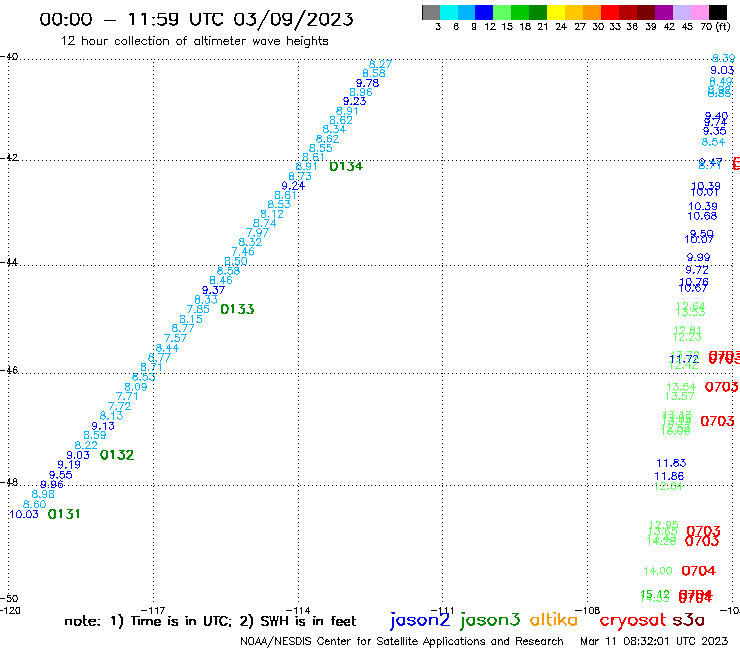This screenshot has width=740, height=650.
Task: Click the timestamp 'Mar 11 08:32:01 UTC 2023'
Action: coord(654,641)
